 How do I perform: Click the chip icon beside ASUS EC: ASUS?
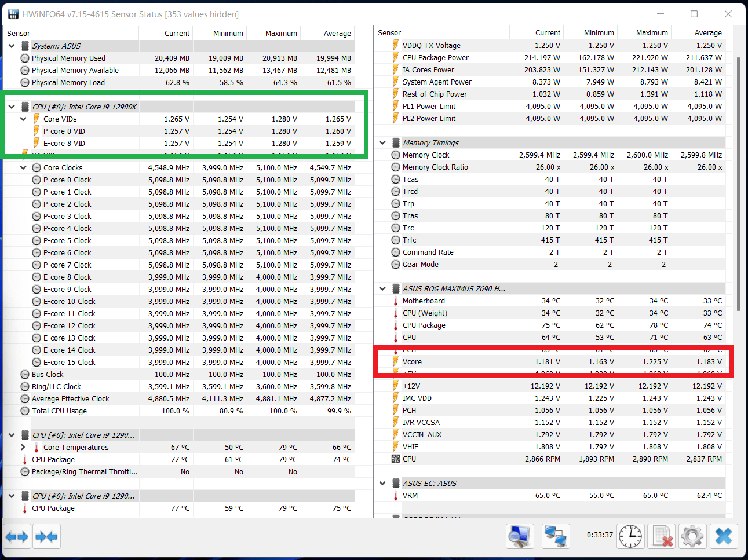coord(396,483)
